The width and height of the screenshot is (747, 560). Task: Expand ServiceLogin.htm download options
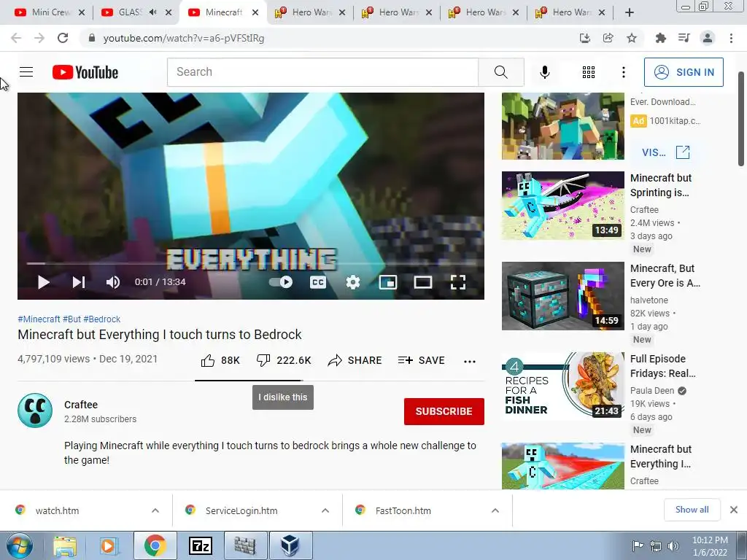tap(325, 510)
